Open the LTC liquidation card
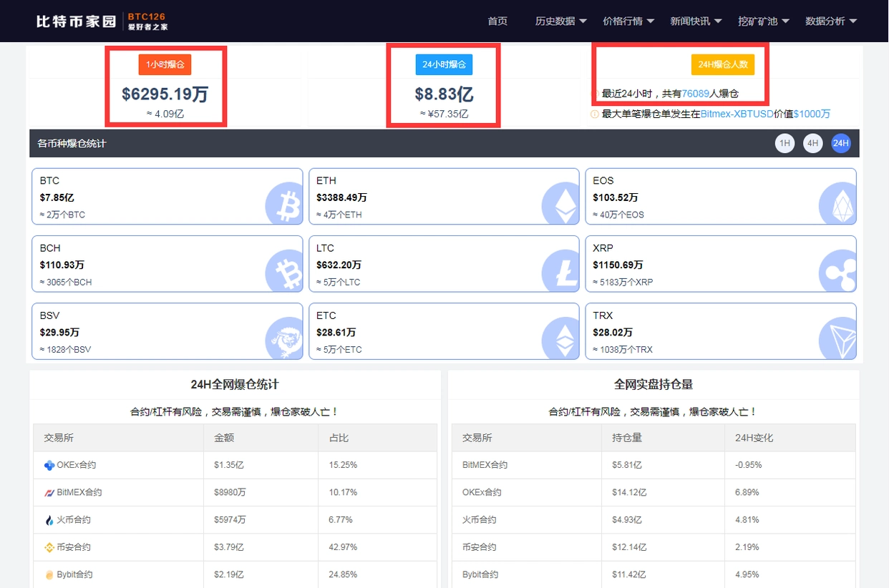The height and width of the screenshot is (588, 889). coord(444,264)
